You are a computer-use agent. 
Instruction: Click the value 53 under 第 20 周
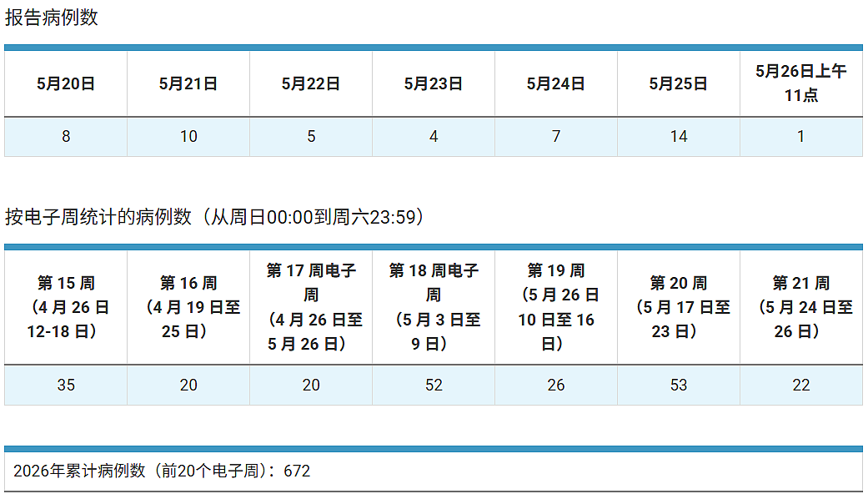click(x=679, y=385)
